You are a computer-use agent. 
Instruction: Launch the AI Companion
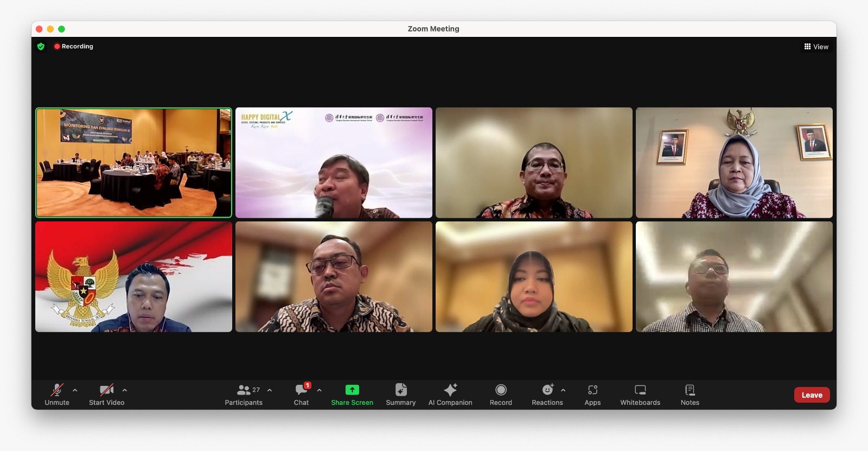pyautogui.click(x=450, y=395)
